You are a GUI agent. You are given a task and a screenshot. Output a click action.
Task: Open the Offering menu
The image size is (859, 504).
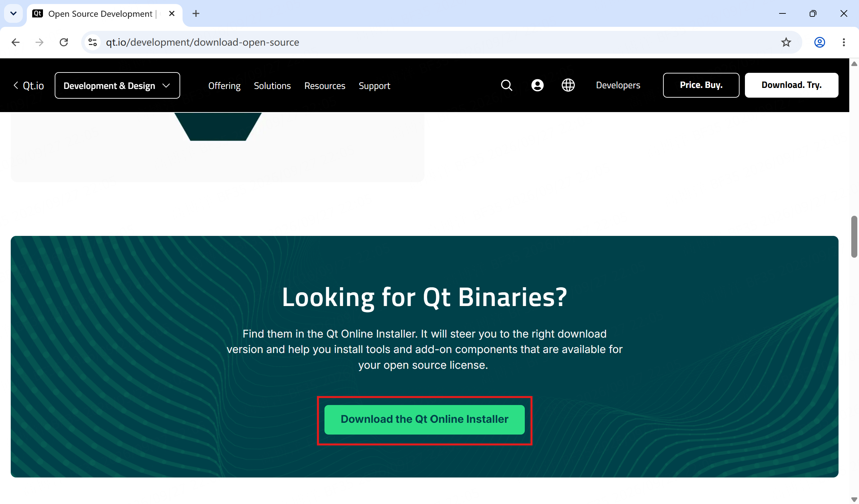coord(224,86)
